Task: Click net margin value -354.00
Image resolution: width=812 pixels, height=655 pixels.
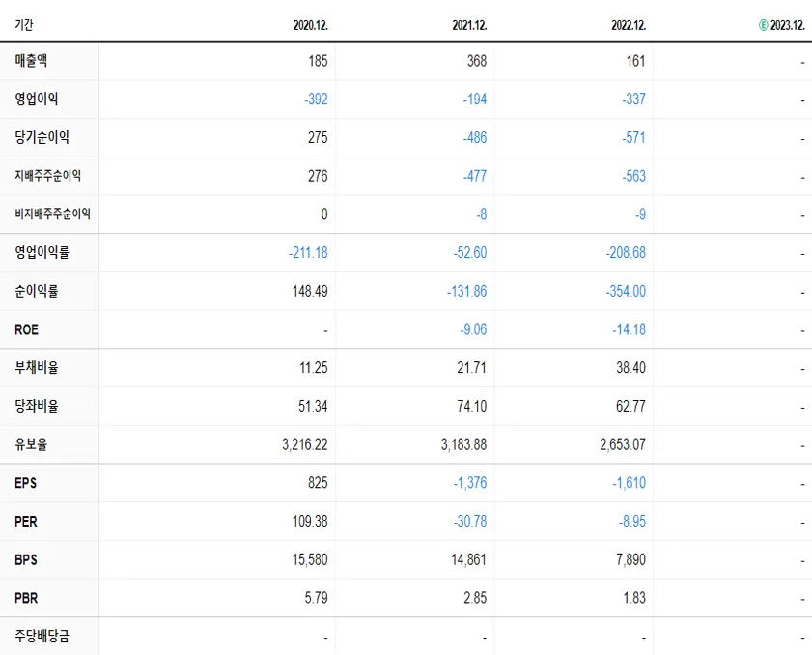Action: (626, 291)
